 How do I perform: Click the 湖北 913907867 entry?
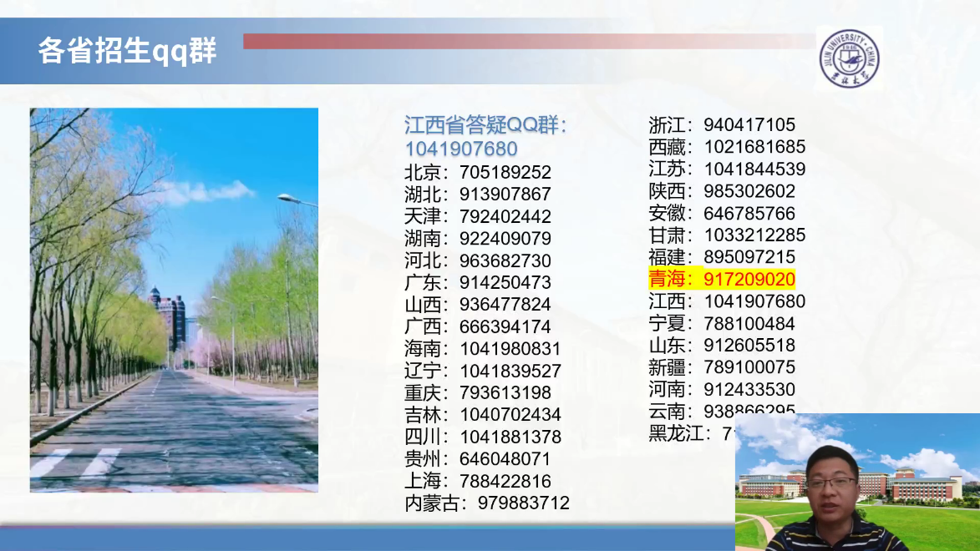click(x=478, y=195)
